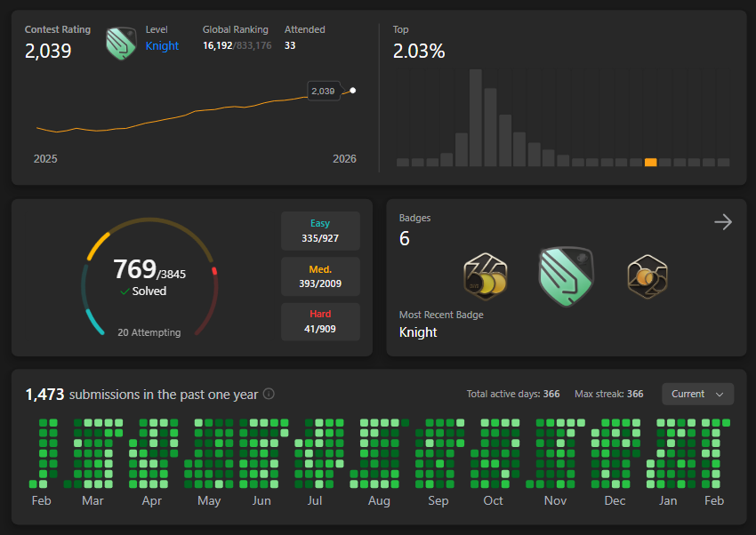The width and height of the screenshot is (756, 535).
Task: Click the teal easy arc of progress ring
Action: pos(95,322)
